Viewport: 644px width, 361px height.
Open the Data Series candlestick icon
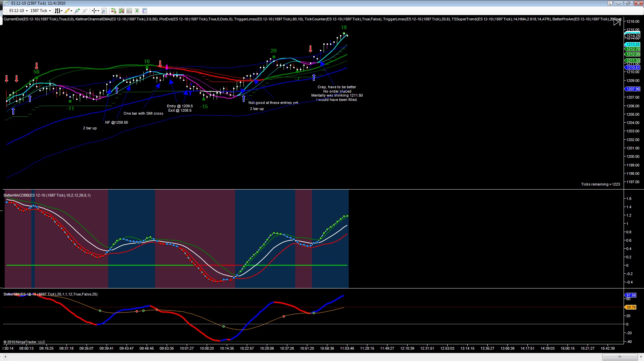click(x=121, y=11)
